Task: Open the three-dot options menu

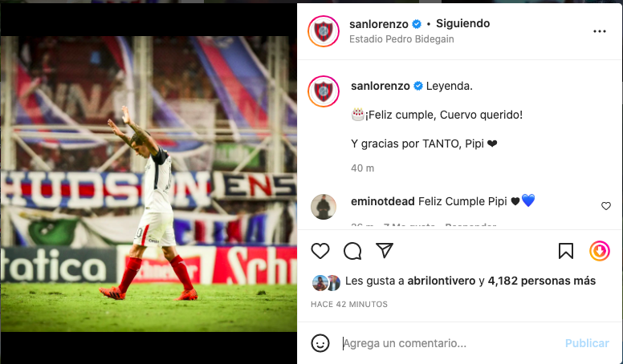Action: (600, 31)
